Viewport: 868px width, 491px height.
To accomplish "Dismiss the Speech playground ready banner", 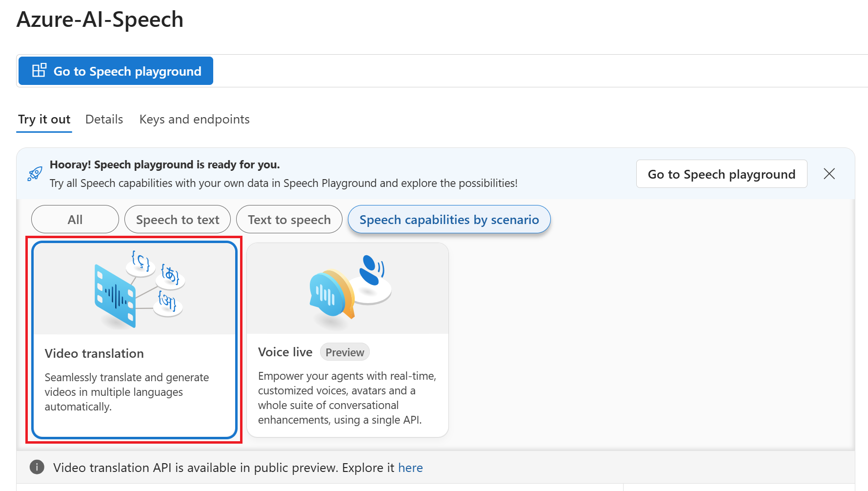I will (829, 174).
